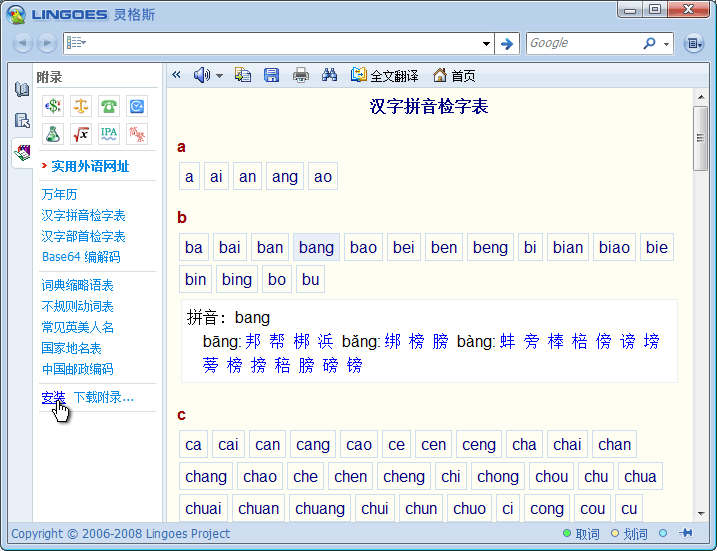Switch to the dictionary book sidebar tab
The height and width of the screenshot is (551, 717).
[x=22, y=90]
